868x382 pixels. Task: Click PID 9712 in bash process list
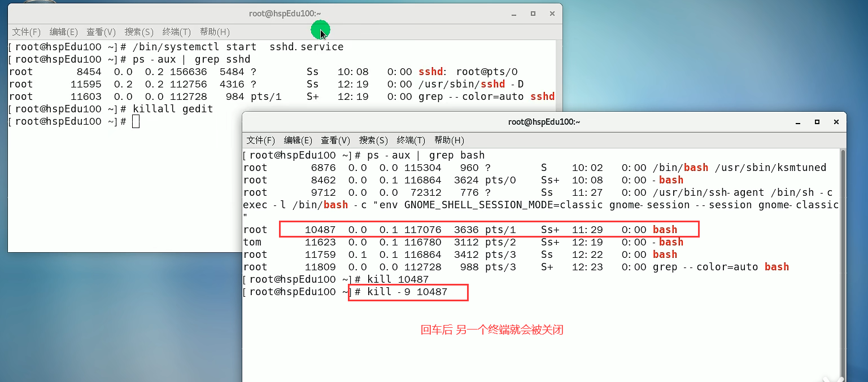click(x=324, y=192)
